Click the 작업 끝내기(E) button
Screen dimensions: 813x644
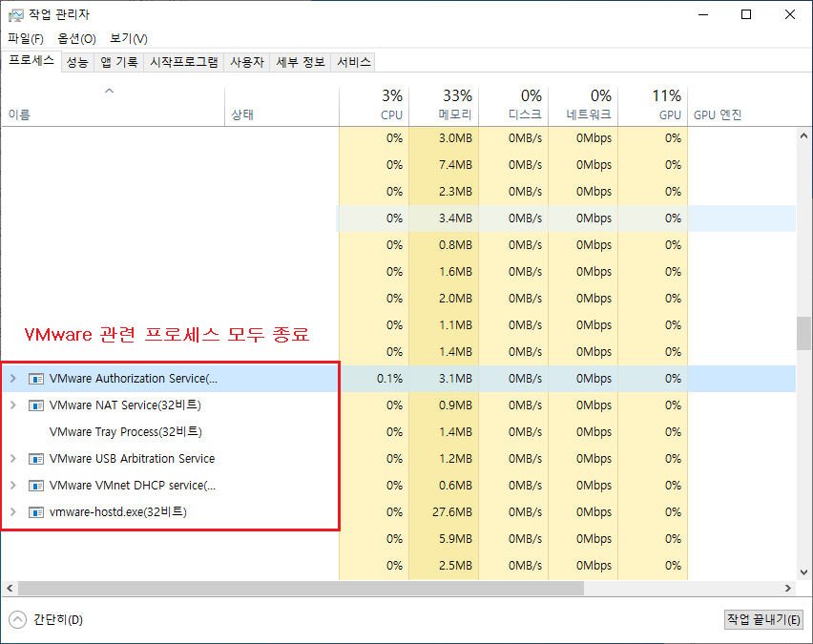pos(763,619)
